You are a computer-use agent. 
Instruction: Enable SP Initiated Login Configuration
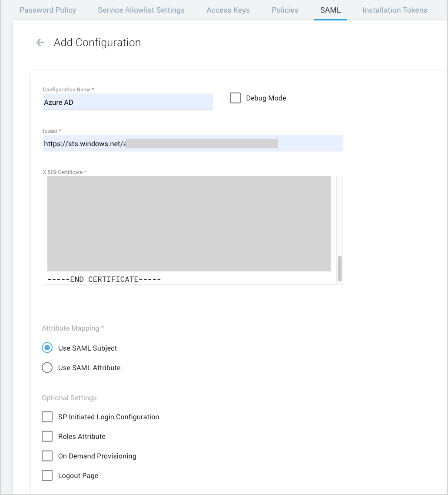(47, 416)
